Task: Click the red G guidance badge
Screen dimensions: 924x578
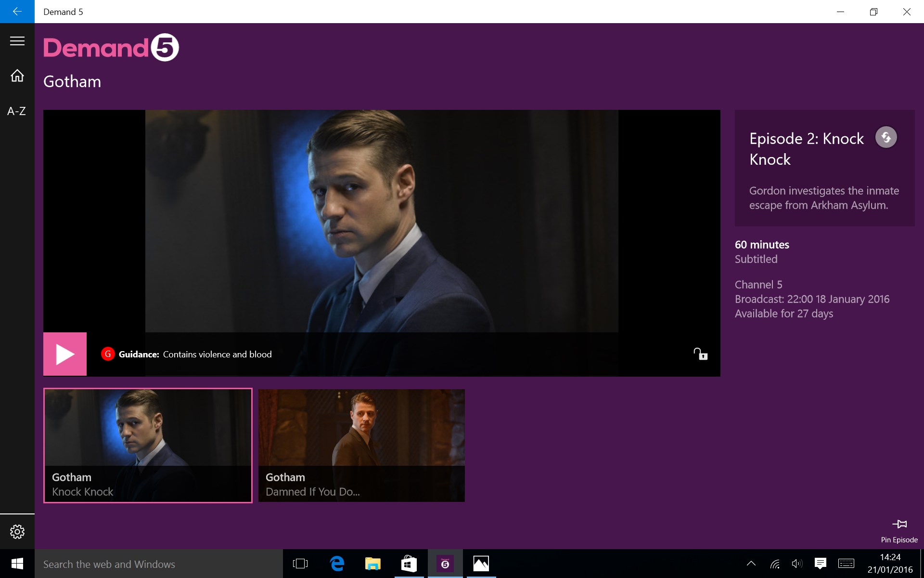Action: click(108, 354)
